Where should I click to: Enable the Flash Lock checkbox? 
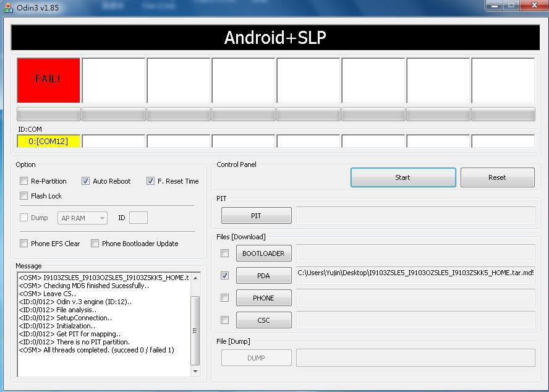pyautogui.click(x=24, y=196)
